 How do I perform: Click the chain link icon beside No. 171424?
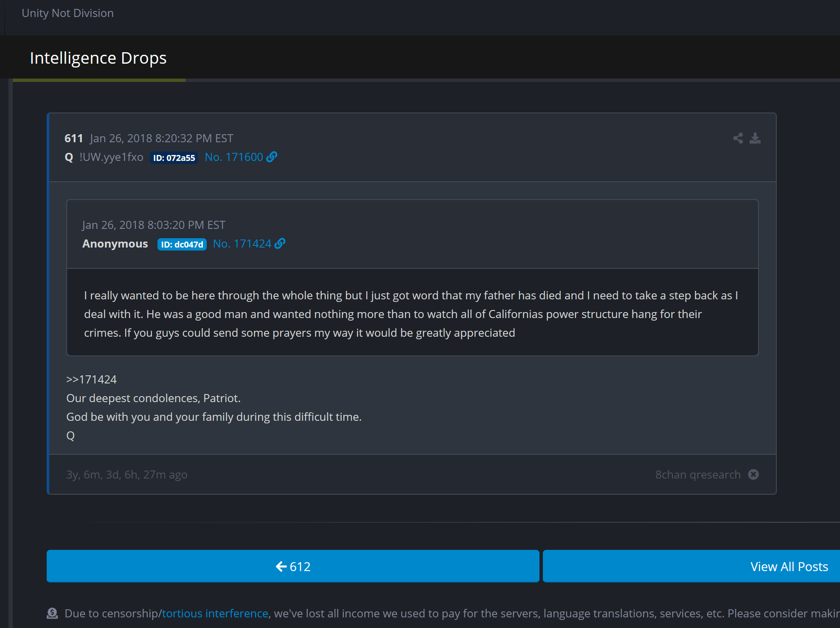click(280, 244)
